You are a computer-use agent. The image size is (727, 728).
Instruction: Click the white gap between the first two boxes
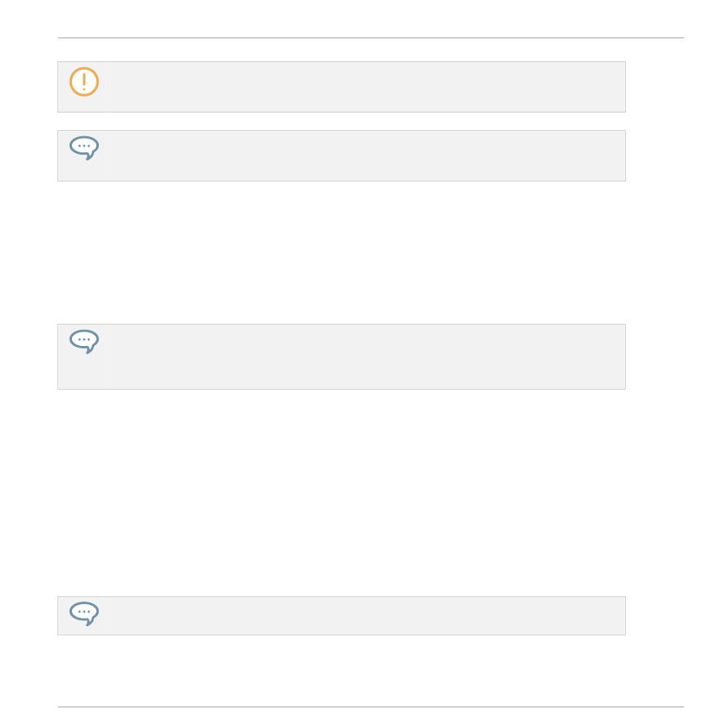[x=341, y=121]
